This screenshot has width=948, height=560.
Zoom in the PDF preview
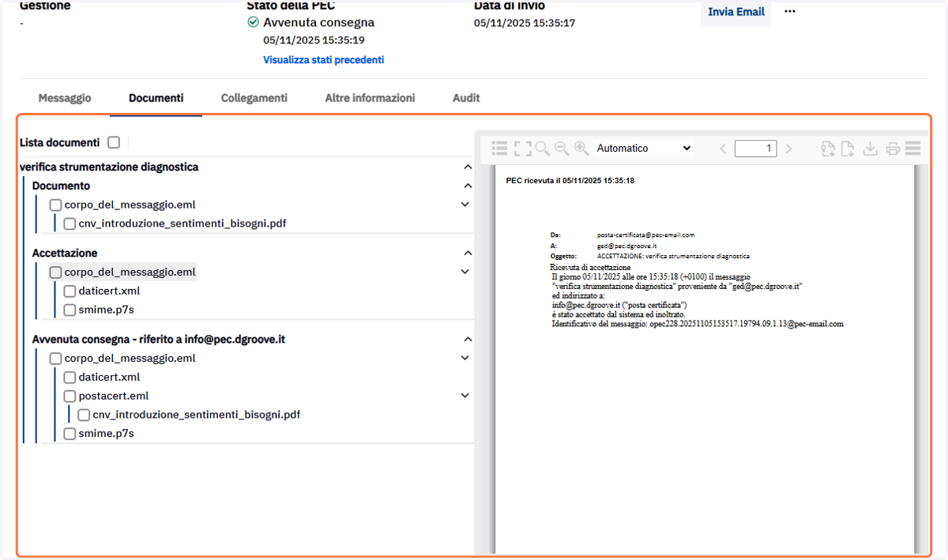pyautogui.click(x=581, y=148)
